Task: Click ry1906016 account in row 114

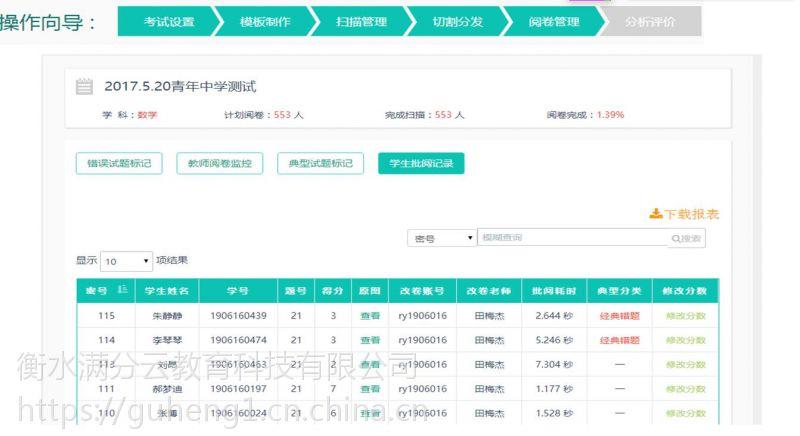Action: [422, 340]
